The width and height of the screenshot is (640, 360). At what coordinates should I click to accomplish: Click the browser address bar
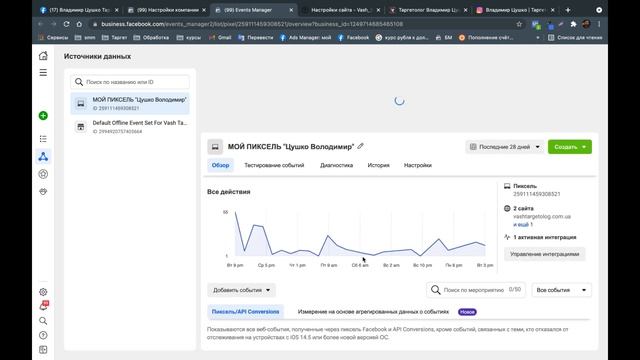302,24
